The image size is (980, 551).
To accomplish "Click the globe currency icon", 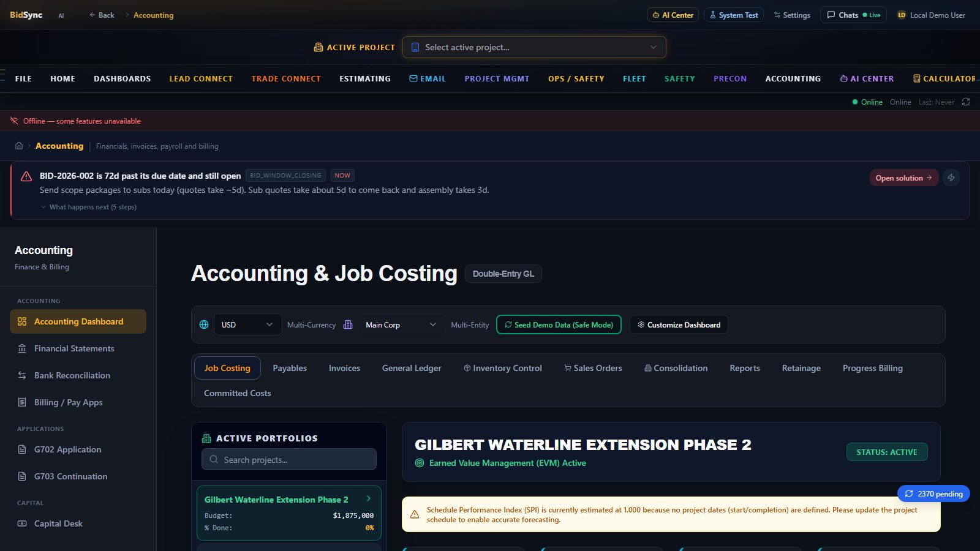I will (x=204, y=324).
